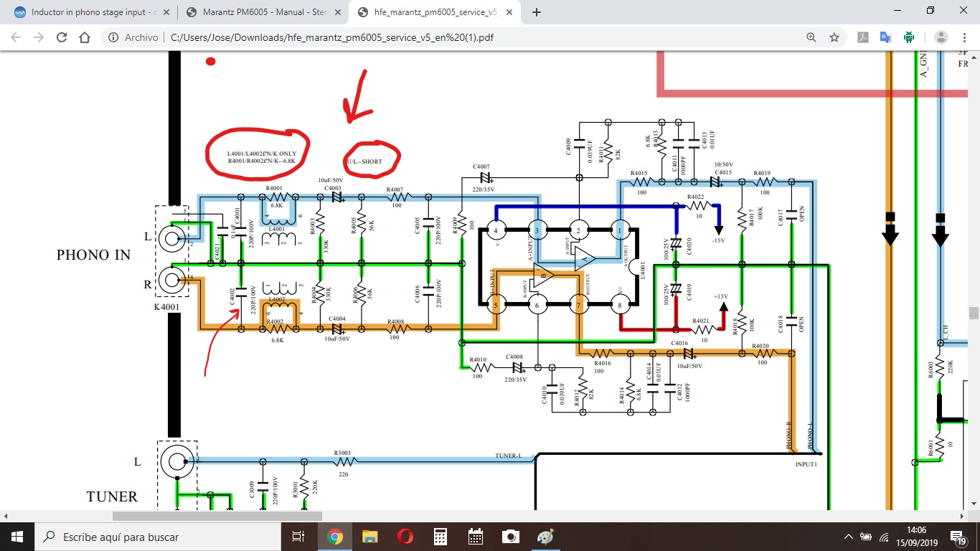
Task: Click the 'R3003' resistor label
Action: pos(342,453)
